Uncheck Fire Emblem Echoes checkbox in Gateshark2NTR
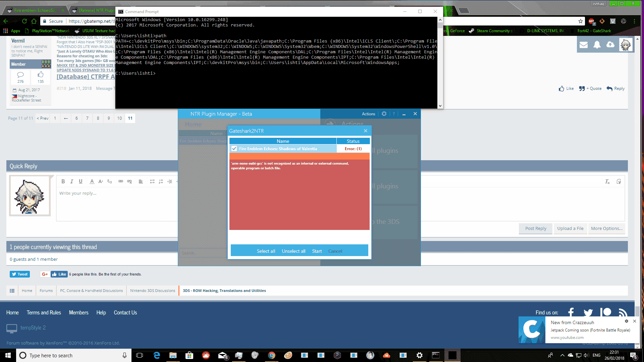 click(x=234, y=148)
